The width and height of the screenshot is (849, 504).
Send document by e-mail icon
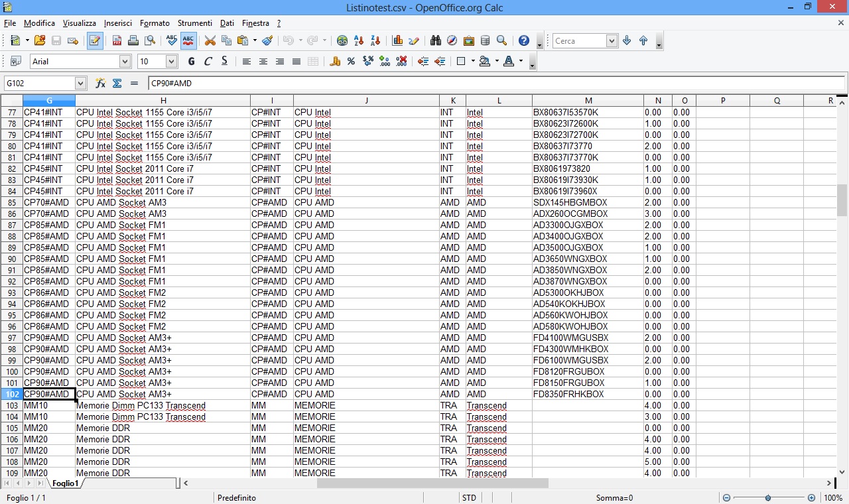[x=73, y=40]
